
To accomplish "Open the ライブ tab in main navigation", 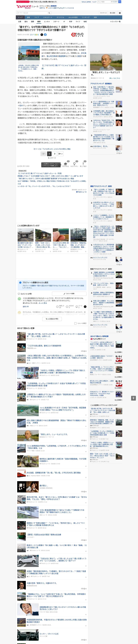I will coord(37,17).
